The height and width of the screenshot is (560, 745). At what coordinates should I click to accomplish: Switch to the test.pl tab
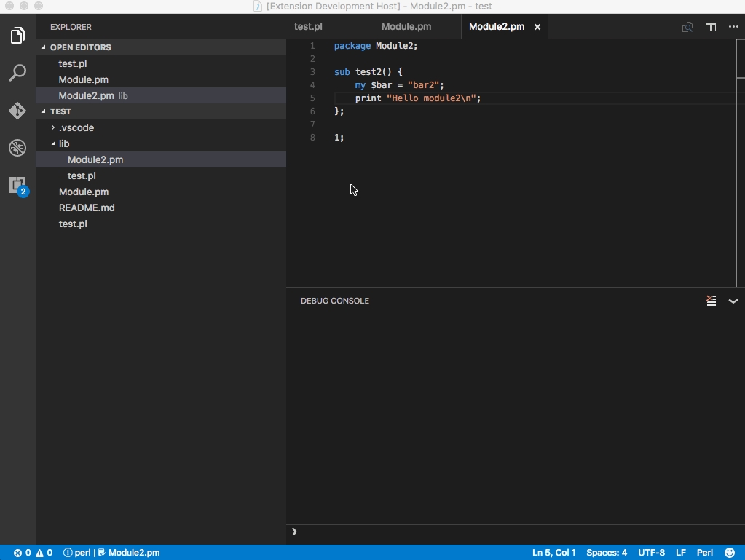coord(308,27)
